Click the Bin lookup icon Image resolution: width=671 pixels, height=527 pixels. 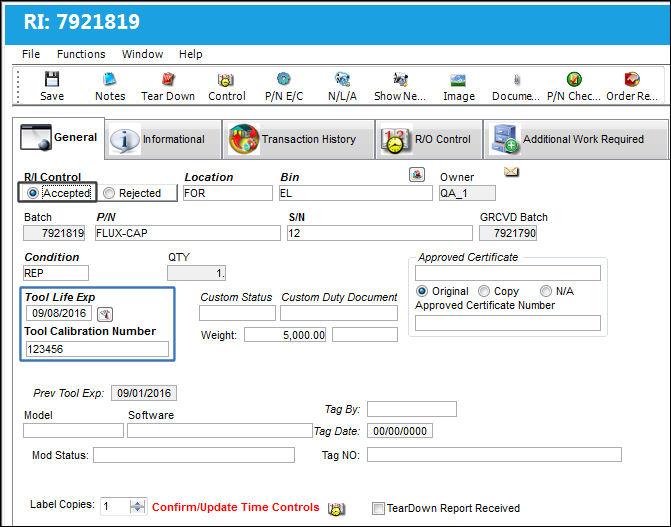[x=417, y=174]
